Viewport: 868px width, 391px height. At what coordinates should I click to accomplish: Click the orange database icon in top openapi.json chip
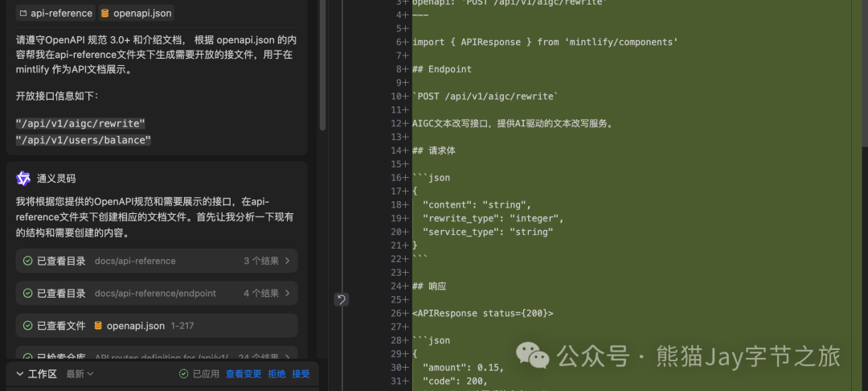[105, 14]
